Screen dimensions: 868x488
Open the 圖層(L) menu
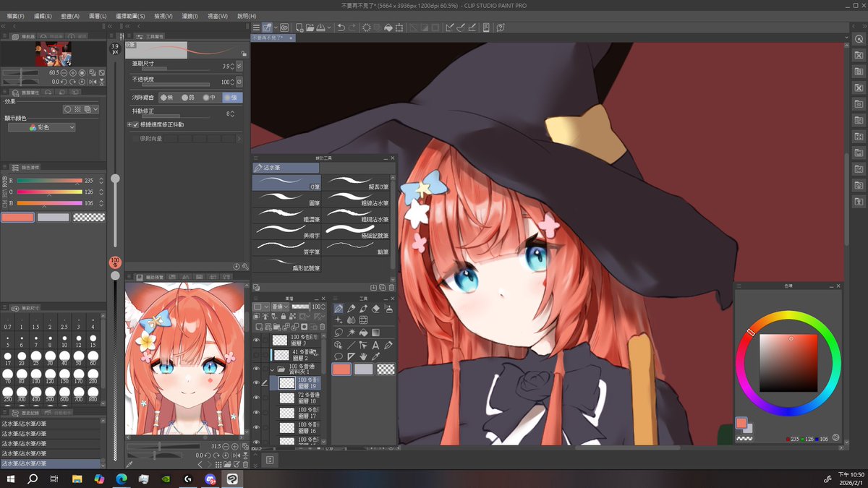tap(98, 16)
